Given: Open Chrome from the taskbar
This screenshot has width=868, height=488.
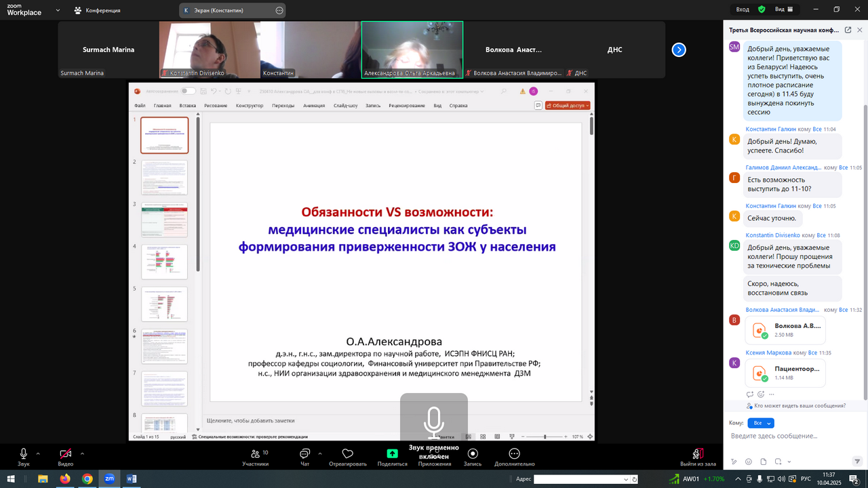Looking at the screenshot, I should [87, 479].
